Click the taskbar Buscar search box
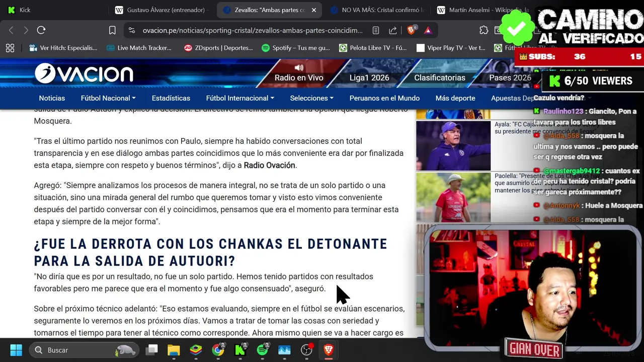Screen dimensions: 644x362 tap(85, 350)
